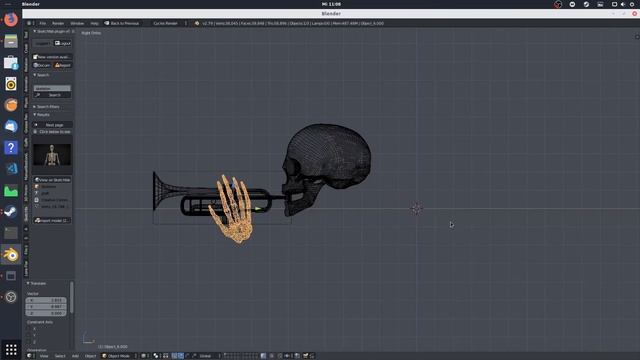Toggle Constraint Axis Y checkbox

(29, 335)
